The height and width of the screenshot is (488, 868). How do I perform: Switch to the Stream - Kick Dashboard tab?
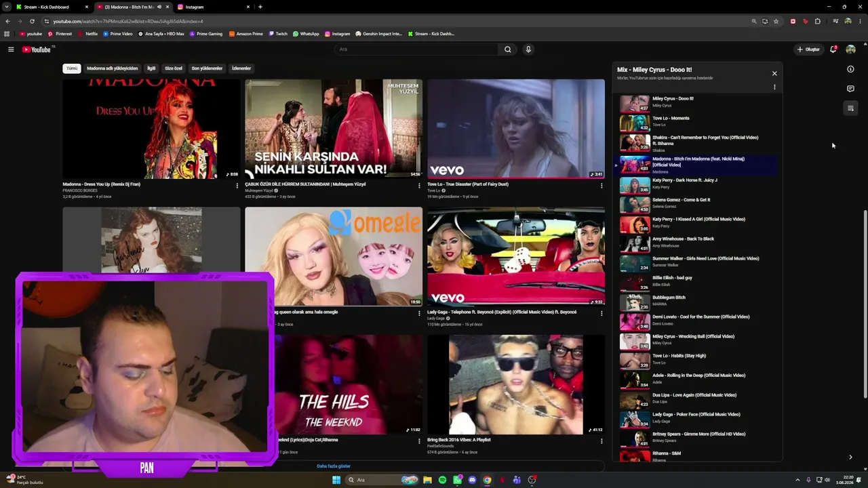coord(53,7)
